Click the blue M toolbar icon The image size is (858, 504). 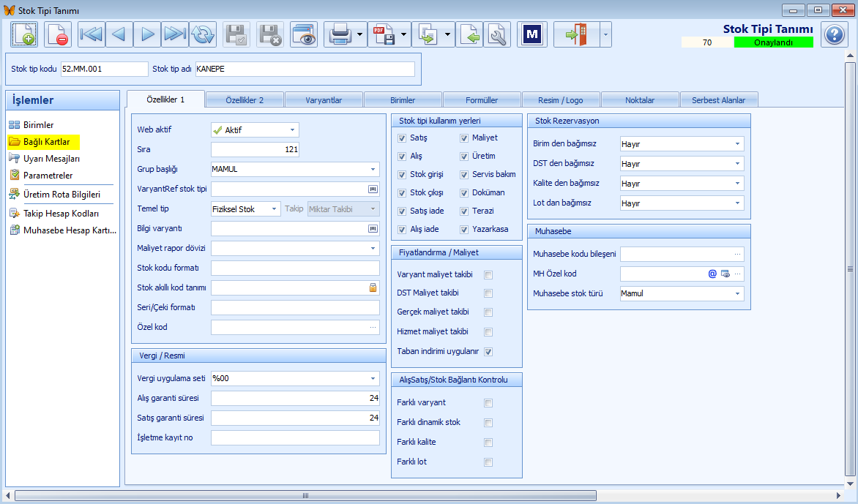(532, 34)
